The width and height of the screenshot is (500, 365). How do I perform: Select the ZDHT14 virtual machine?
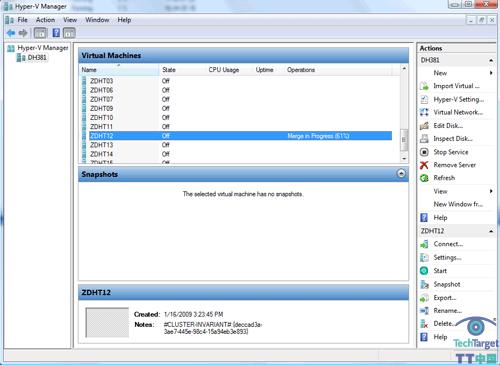101,154
